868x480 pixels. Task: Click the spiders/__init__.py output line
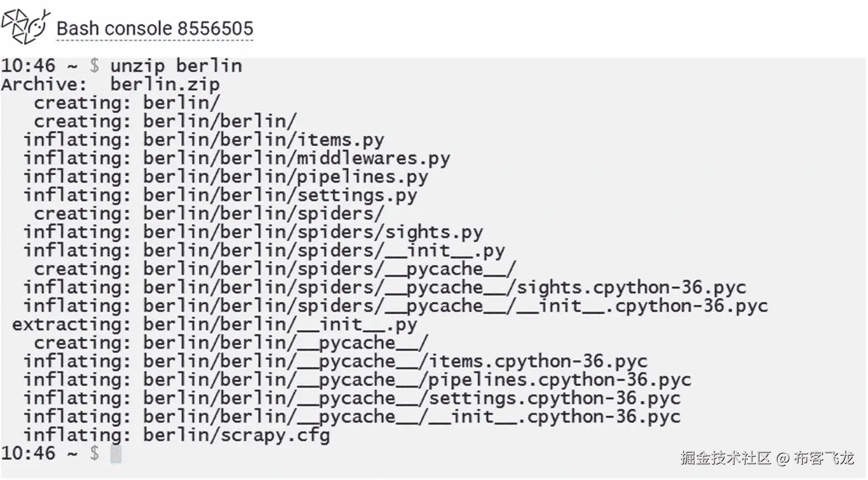click(x=264, y=250)
